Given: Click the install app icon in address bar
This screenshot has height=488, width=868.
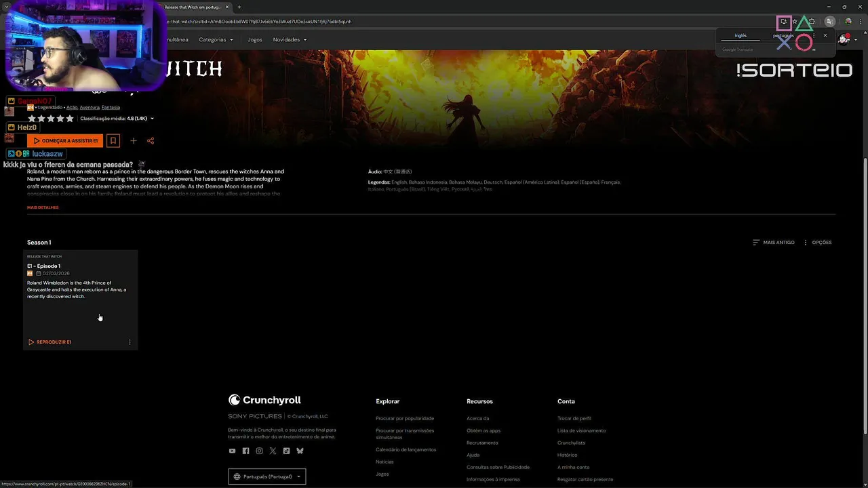Looking at the screenshot, I should pos(783,22).
